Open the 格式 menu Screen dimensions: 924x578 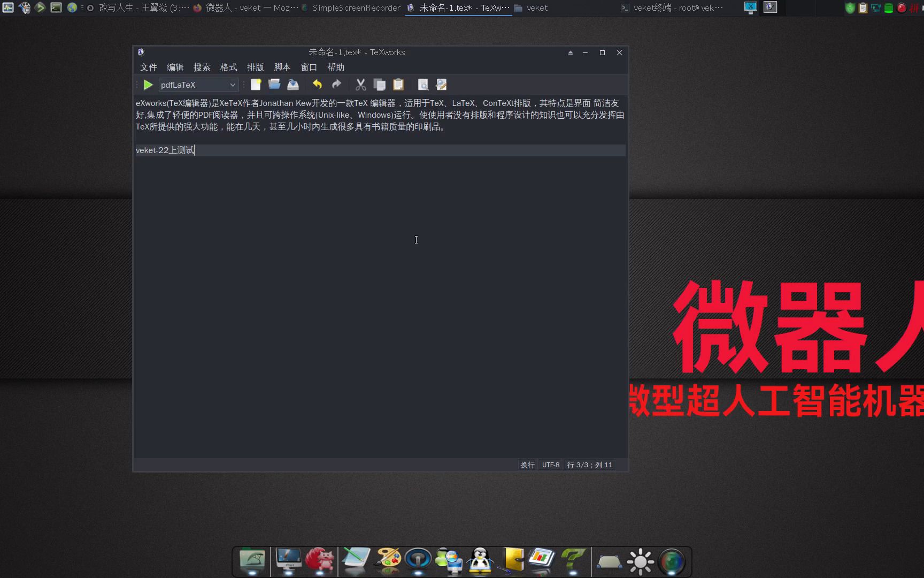click(229, 67)
